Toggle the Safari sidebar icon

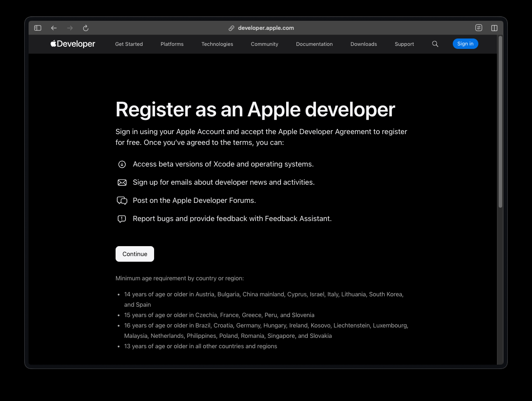point(38,28)
